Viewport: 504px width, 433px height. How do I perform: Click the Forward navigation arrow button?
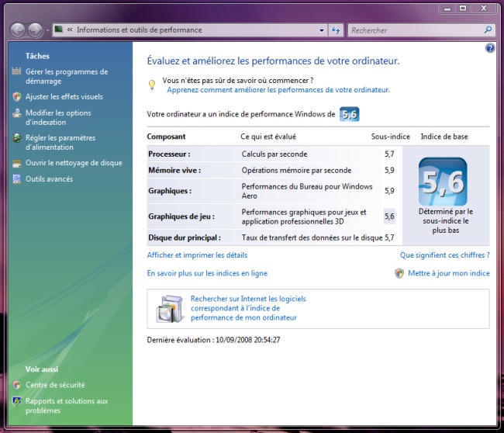pos(35,30)
